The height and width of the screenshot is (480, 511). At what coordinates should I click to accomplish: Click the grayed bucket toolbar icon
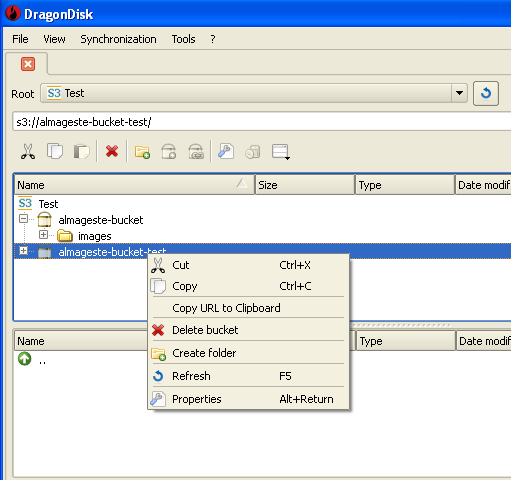coord(253,152)
